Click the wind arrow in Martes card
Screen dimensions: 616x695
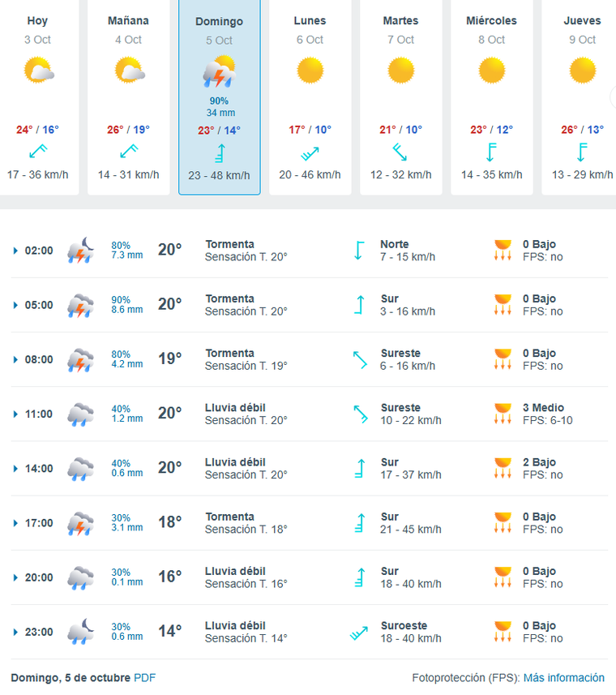[x=400, y=152]
